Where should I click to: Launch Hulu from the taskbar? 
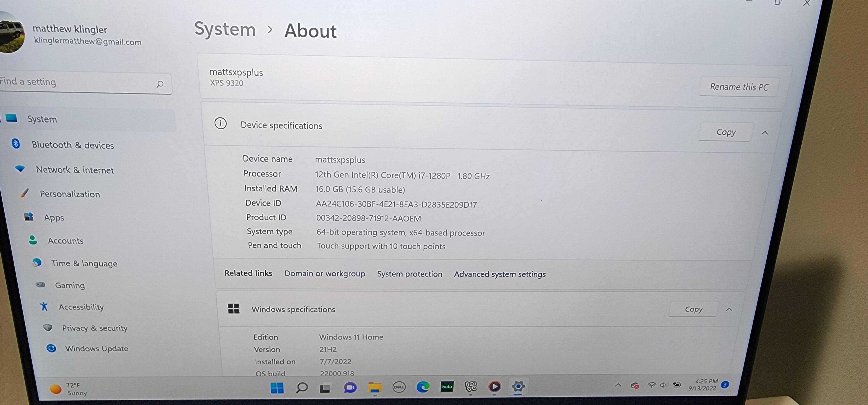447,387
